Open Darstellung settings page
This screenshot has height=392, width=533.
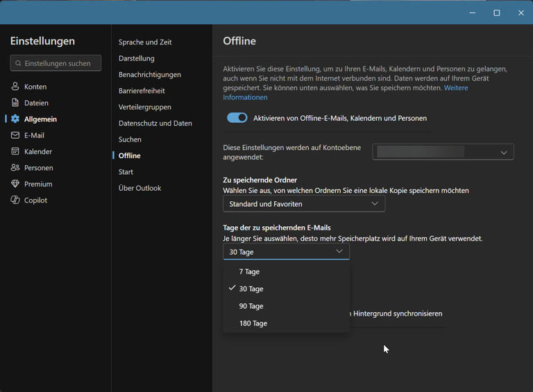(x=136, y=58)
